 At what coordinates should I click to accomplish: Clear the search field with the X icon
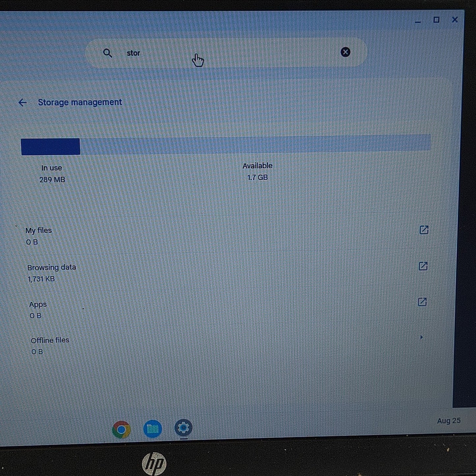click(345, 52)
